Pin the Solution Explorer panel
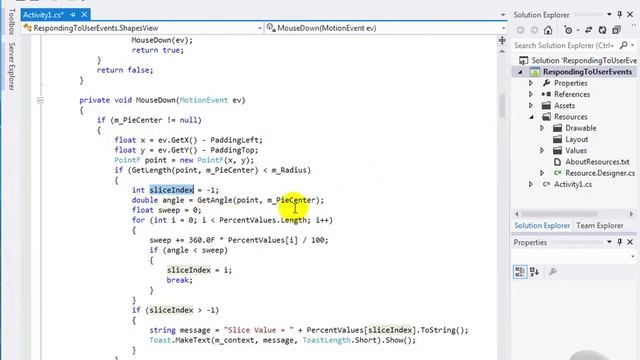Screen dimensions: 640x360 pos(620,15)
